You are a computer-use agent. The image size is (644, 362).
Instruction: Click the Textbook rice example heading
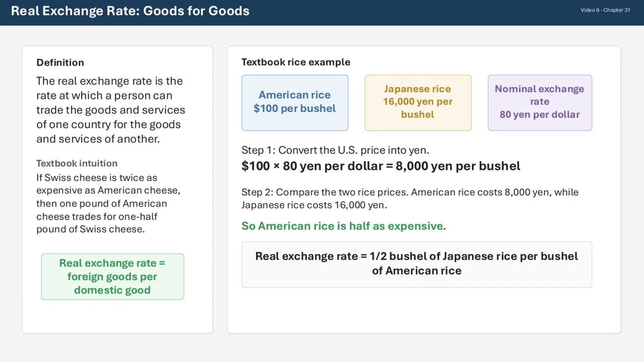(296, 62)
